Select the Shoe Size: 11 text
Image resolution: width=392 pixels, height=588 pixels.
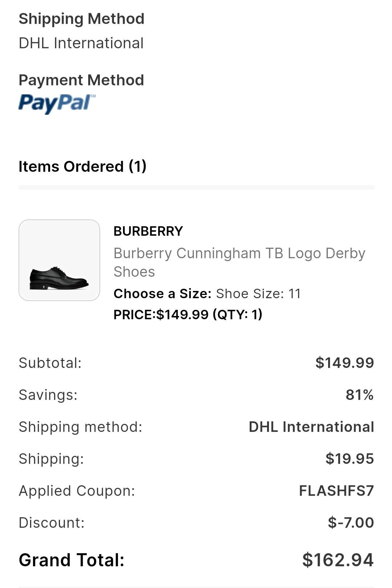coord(258,293)
